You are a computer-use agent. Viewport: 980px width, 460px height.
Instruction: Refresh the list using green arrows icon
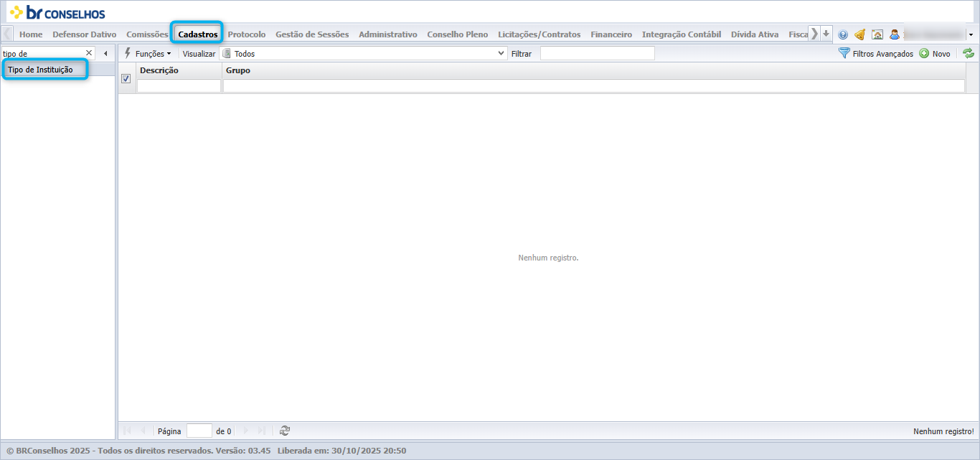[x=969, y=53]
